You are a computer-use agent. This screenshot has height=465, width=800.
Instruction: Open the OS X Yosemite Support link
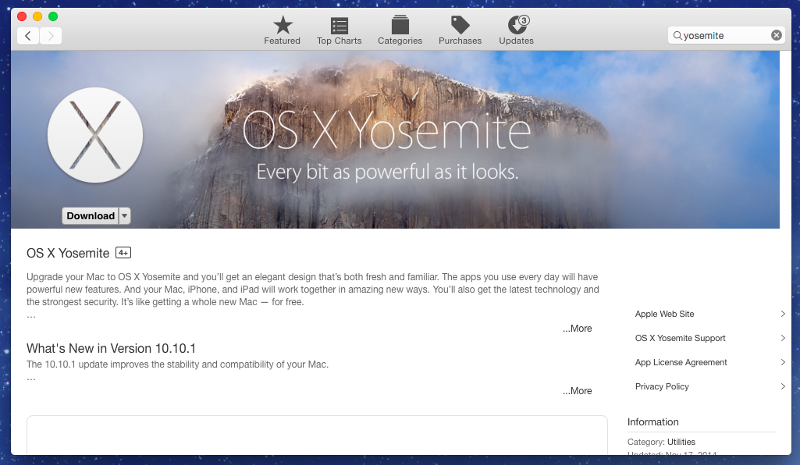coord(680,338)
